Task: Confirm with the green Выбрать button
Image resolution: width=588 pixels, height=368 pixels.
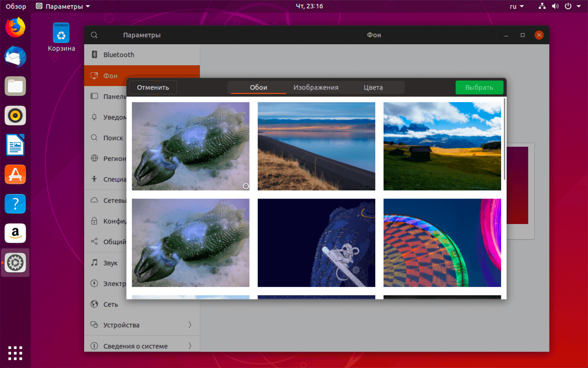Action: [479, 87]
